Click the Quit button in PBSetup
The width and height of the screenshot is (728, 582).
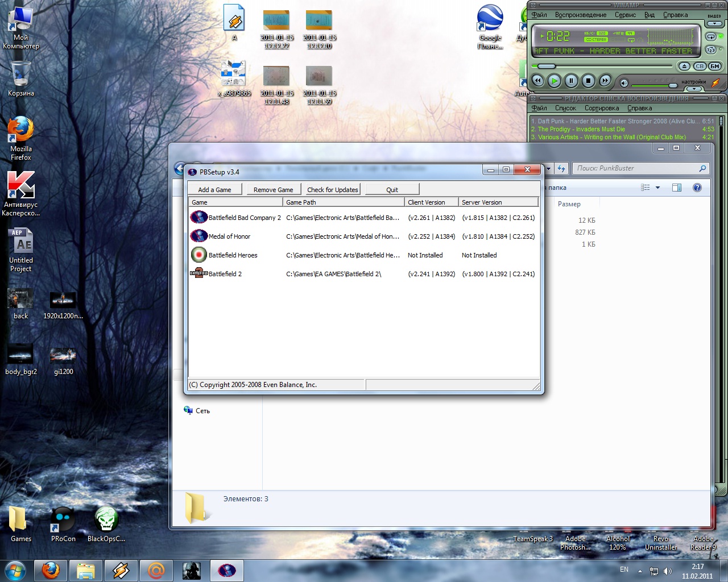click(x=392, y=189)
